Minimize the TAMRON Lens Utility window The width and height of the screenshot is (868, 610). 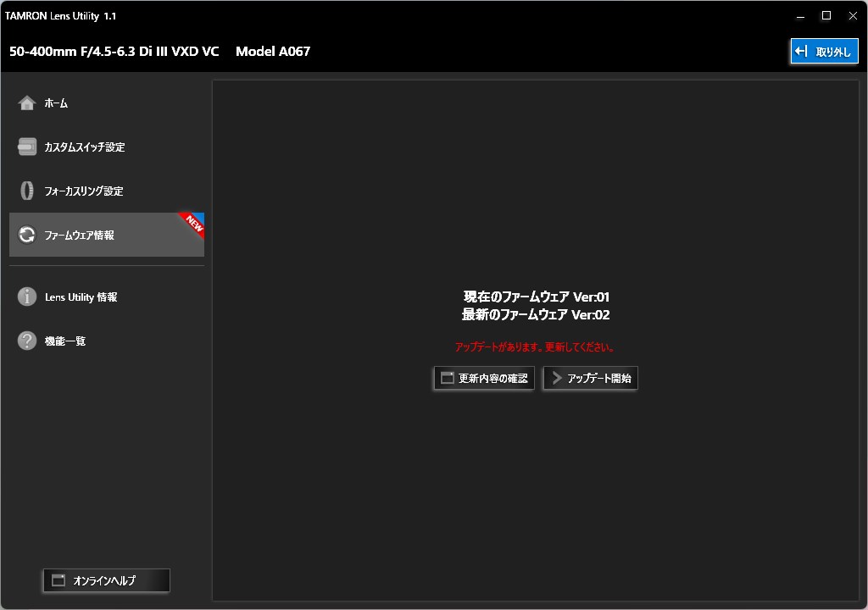[800, 16]
